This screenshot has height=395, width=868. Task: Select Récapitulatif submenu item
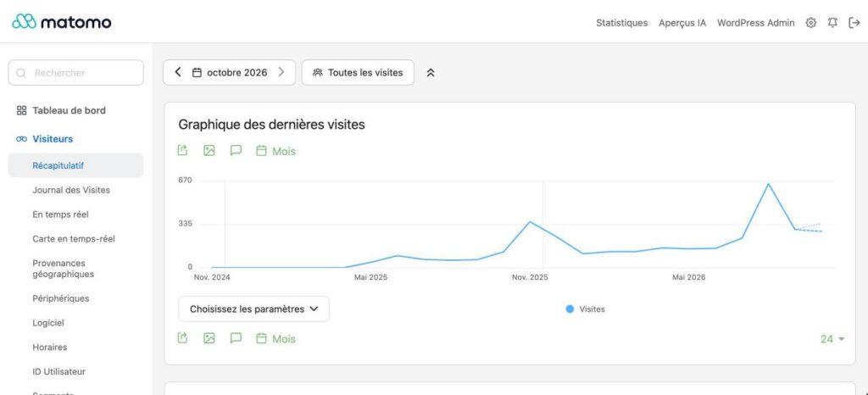pos(75,165)
